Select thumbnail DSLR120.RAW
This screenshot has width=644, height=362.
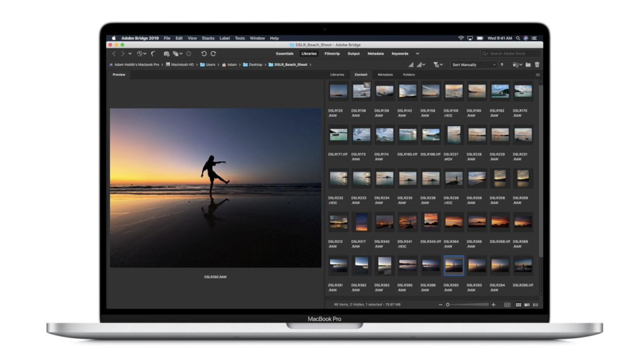click(338, 91)
